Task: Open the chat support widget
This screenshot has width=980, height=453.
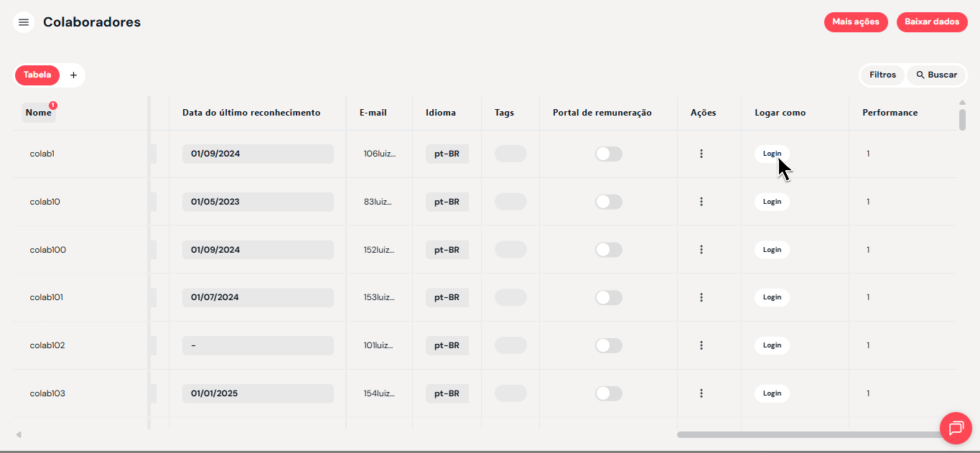Action: [956, 429]
